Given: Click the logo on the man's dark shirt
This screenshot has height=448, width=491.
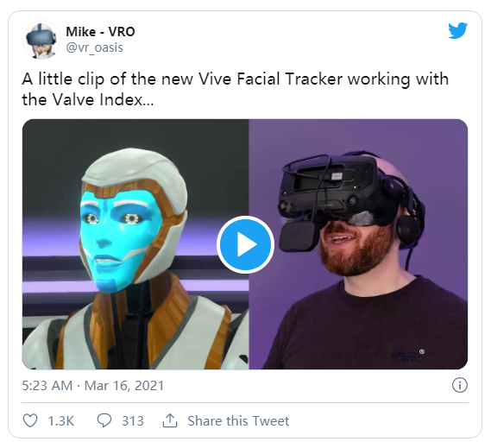Looking at the screenshot, I should (407, 355).
